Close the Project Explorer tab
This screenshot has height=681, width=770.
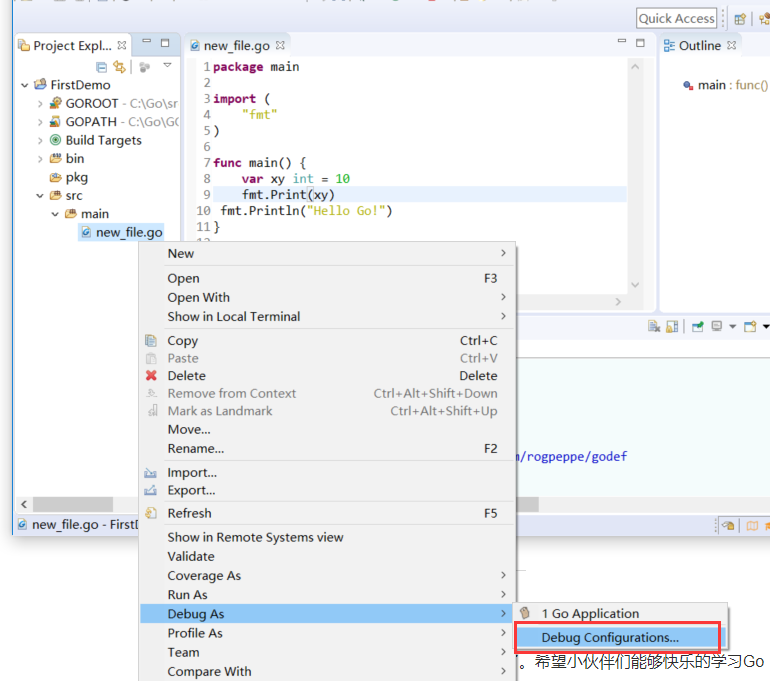tap(122, 45)
